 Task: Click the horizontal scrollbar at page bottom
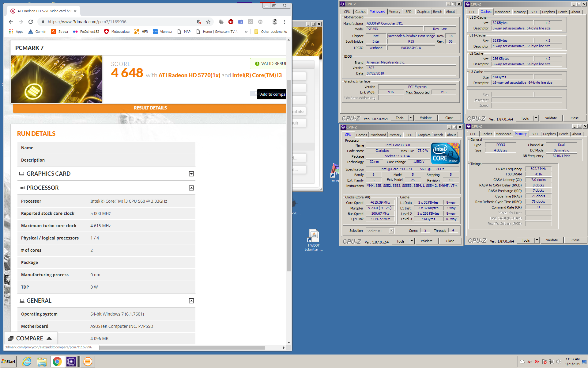point(182,347)
